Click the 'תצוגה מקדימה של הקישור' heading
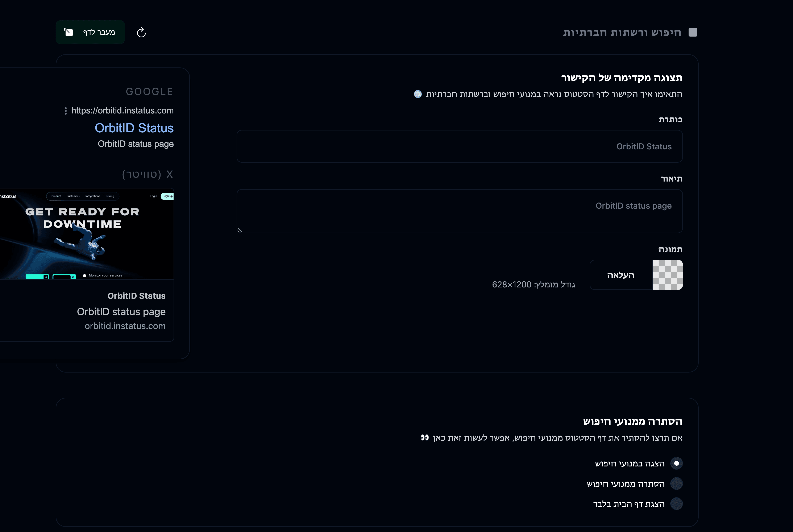This screenshot has width=793, height=532. click(x=622, y=78)
